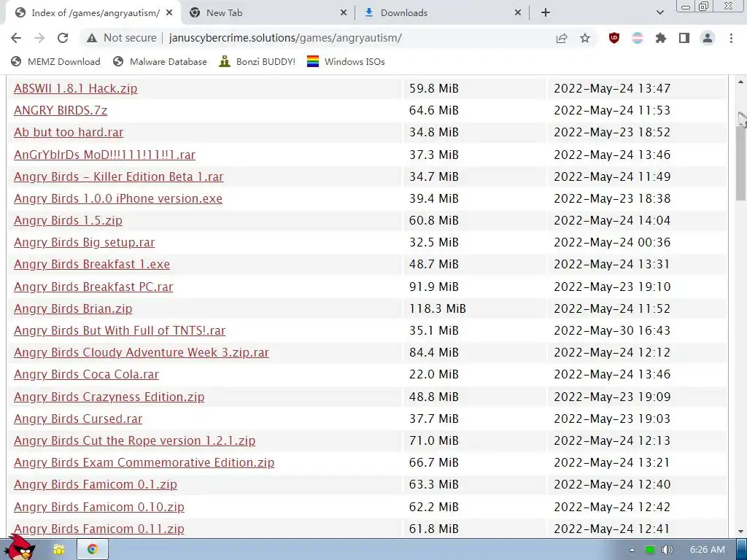Viewport: 747px width, 560px height.
Task: Download ANGRY BIRDS.7z
Action: point(61,111)
